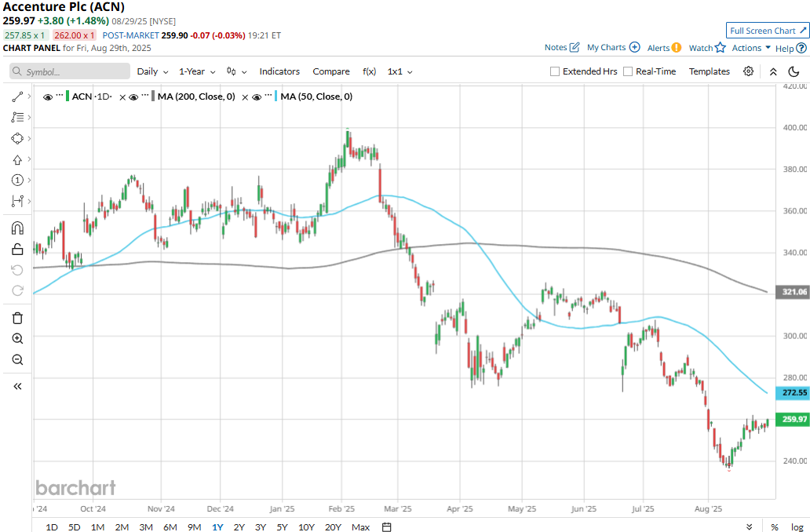Click the MA 200 gray color swatch
This screenshot has height=532, width=810.
coord(153,97)
